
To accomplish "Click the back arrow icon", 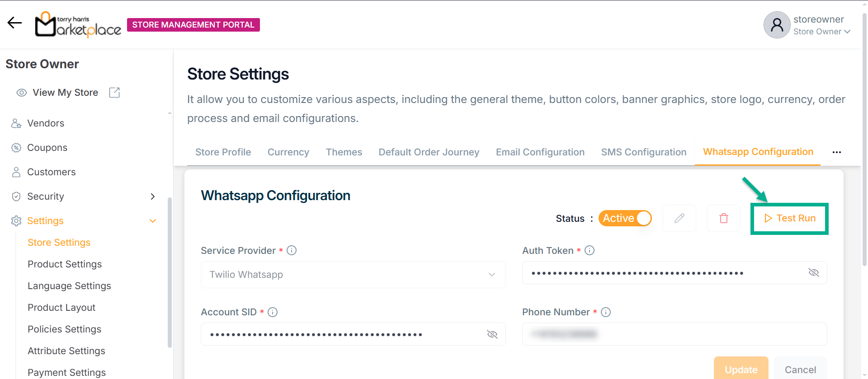I will 14,23.
